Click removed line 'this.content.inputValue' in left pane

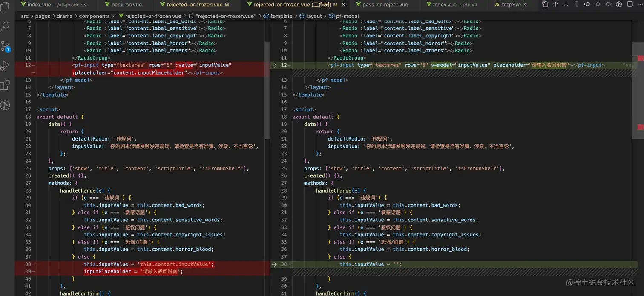pos(149,264)
